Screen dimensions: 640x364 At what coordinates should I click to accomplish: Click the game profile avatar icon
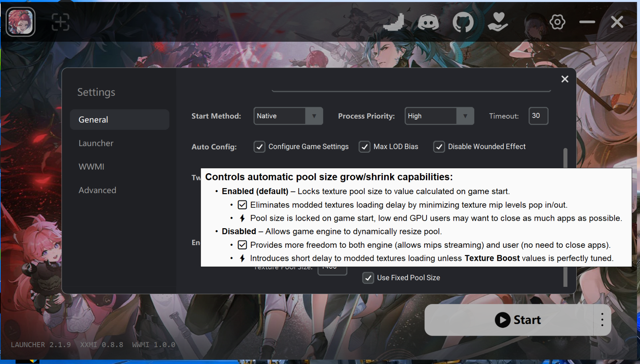point(21,22)
